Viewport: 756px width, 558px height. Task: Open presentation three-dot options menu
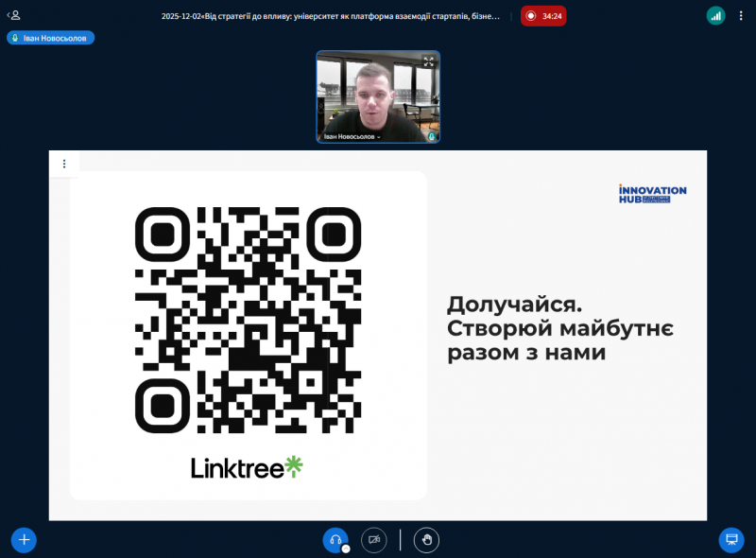(x=64, y=164)
